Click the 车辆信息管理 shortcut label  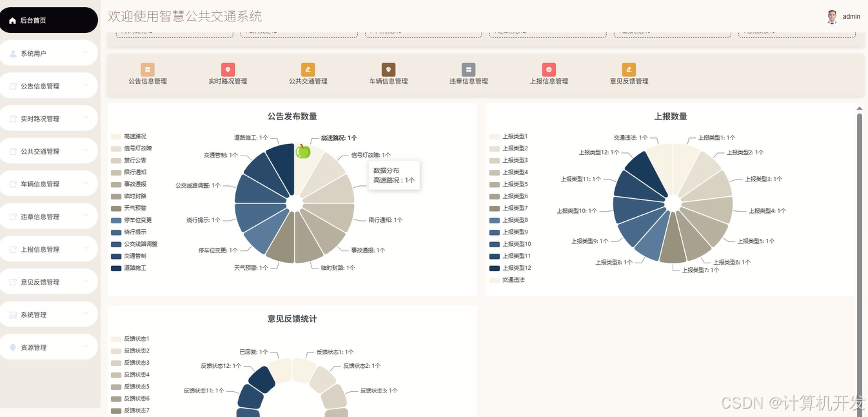[x=388, y=81]
